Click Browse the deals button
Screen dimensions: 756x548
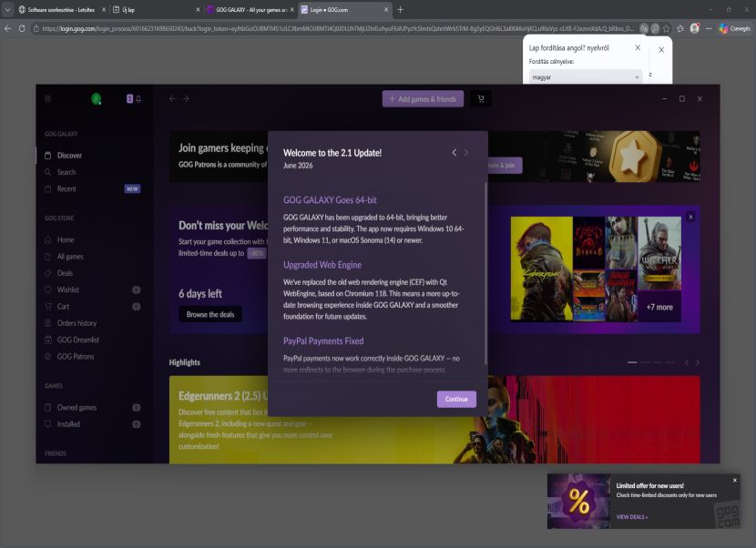(x=210, y=314)
